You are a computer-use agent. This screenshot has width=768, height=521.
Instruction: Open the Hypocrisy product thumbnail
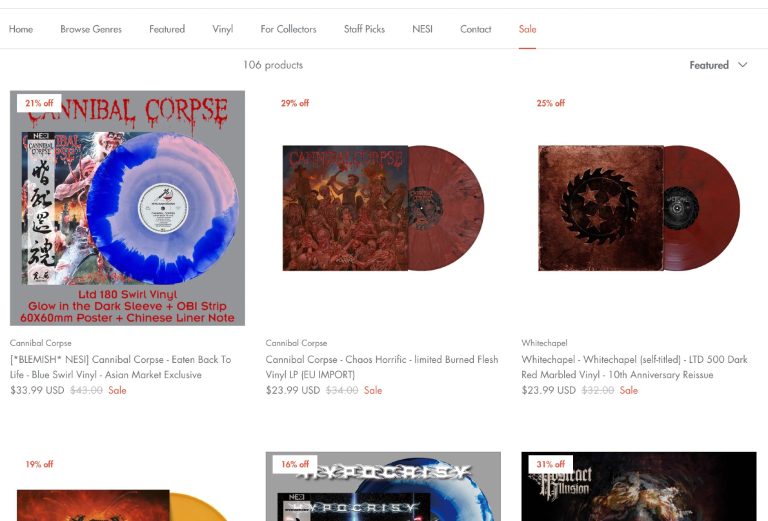[383, 486]
